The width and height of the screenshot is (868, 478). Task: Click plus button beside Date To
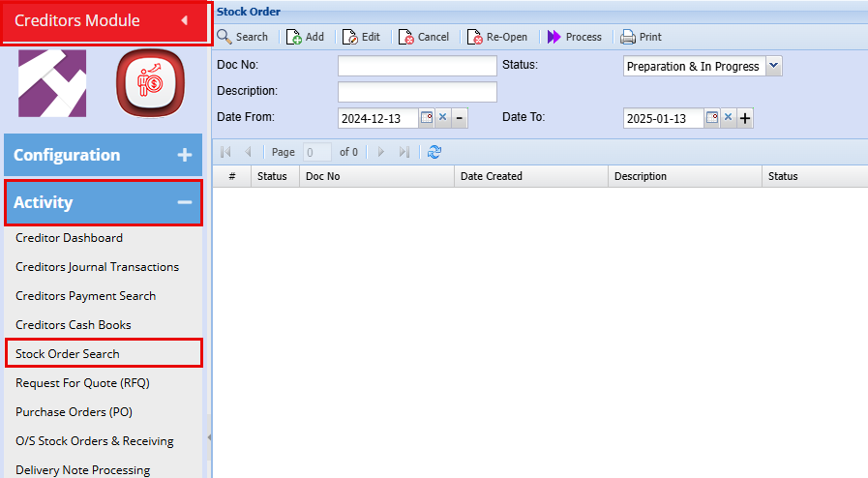pyautogui.click(x=745, y=118)
